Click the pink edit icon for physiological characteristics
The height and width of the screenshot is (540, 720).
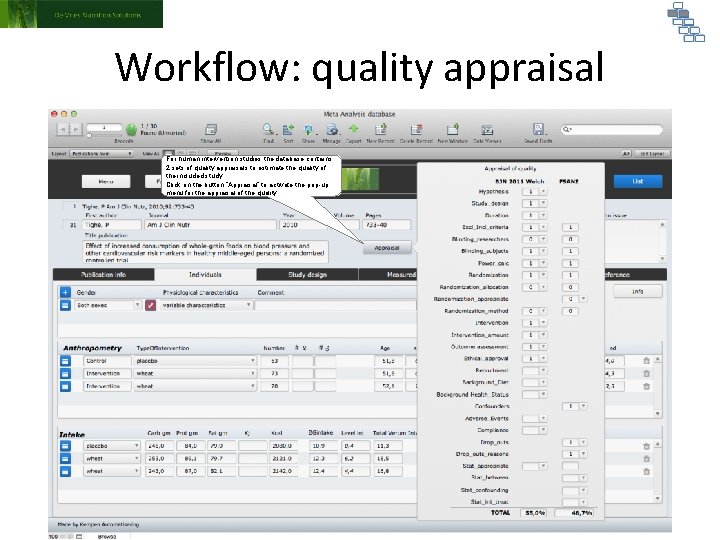[x=151, y=305]
